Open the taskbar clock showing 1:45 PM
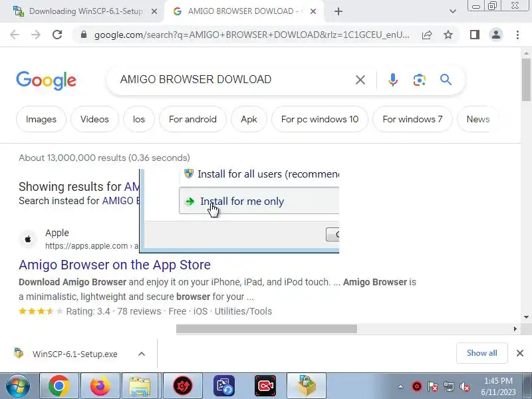 tap(498, 386)
